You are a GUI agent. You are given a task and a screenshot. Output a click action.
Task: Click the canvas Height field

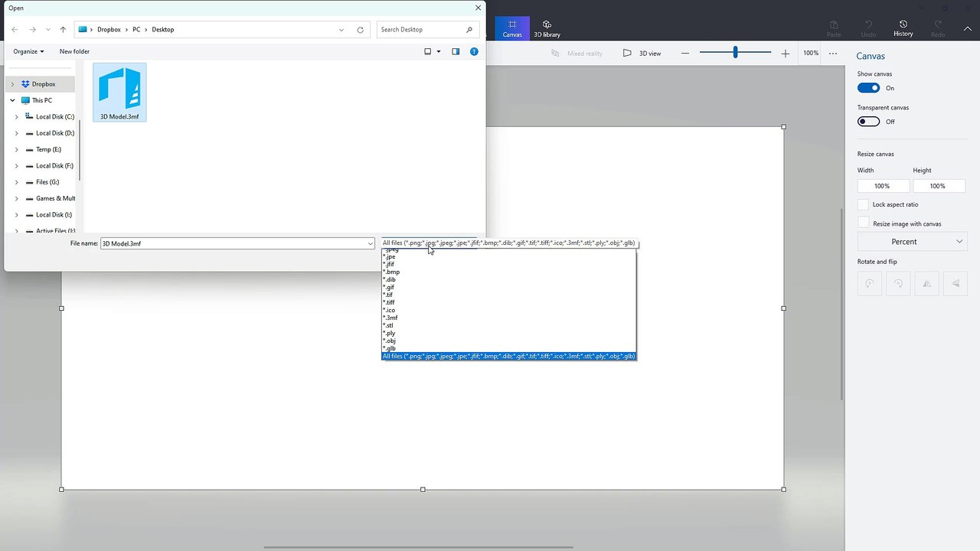click(x=939, y=186)
